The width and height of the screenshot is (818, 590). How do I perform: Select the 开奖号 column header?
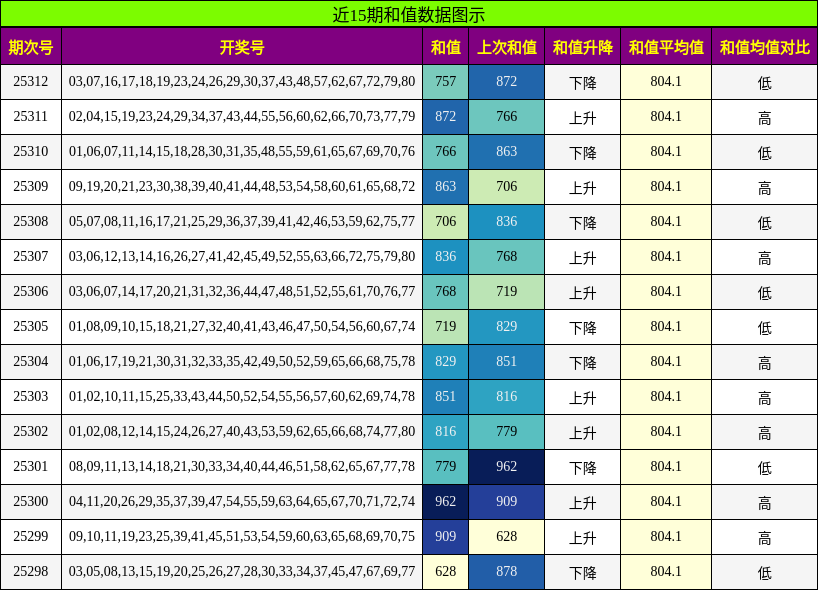pyautogui.click(x=240, y=46)
